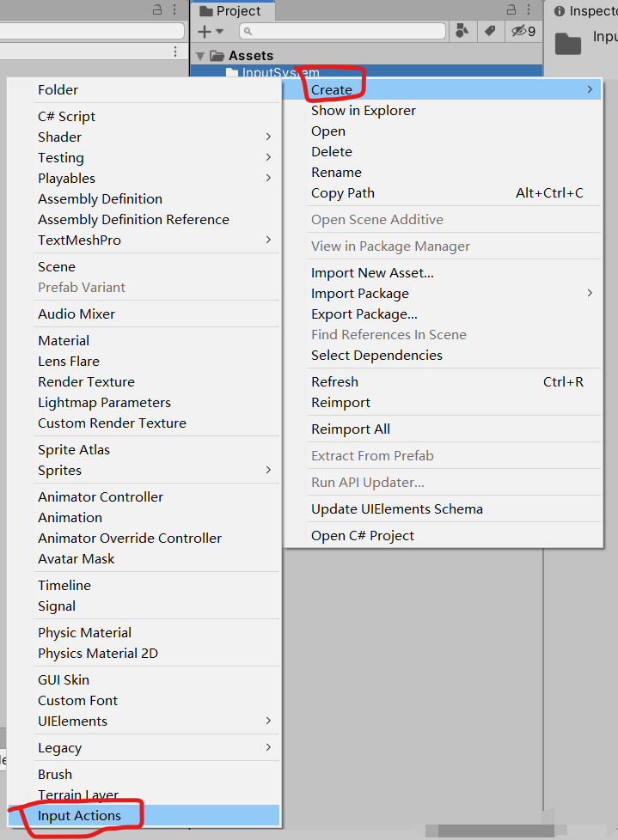Collapse the Assets foldout triangle
Viewport: 618px width, 840px height.
[x=199, y=54]
